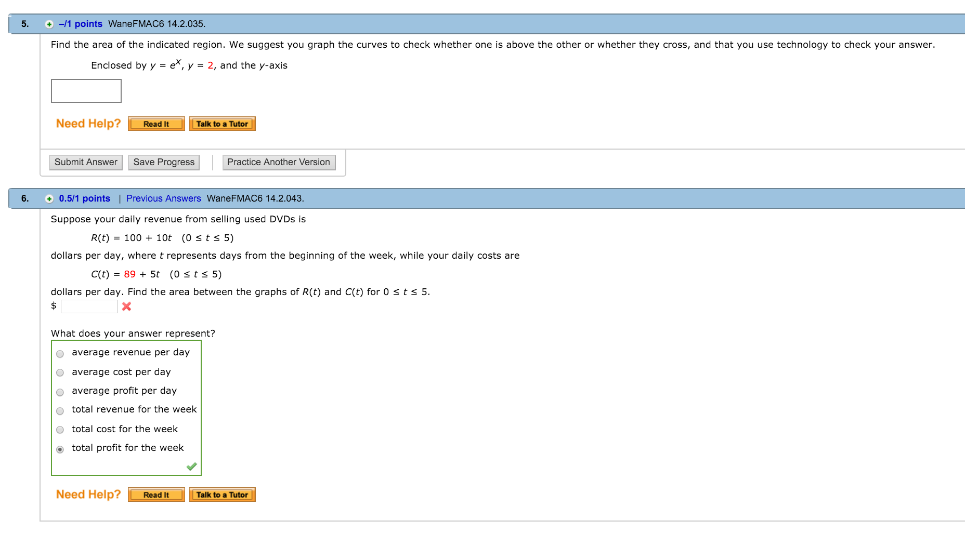The image size is (965, 560).
Task: Click the Talk to a Tutor icon for question 5
Action: point(222,124)
